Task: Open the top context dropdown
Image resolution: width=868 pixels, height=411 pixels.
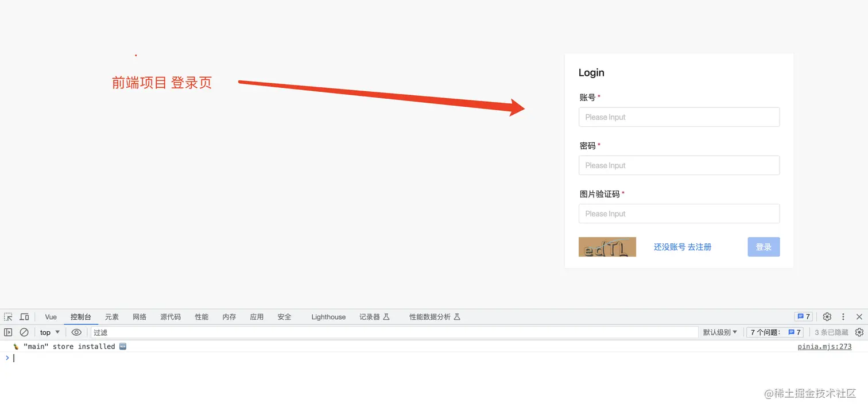Action: coord(50,332)
